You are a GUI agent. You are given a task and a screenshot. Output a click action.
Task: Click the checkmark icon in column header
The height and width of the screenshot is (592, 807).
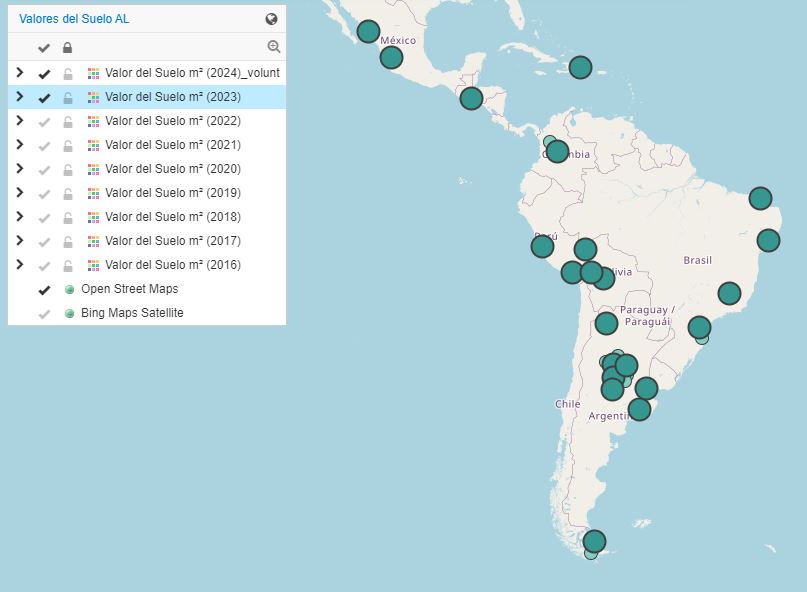pyautogui.click(x=44, y=48)
